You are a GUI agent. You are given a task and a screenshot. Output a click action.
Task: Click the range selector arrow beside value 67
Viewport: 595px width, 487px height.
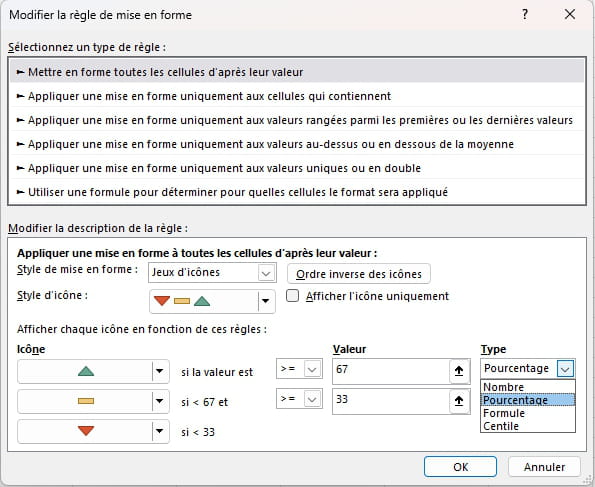[x=459, y=371]
